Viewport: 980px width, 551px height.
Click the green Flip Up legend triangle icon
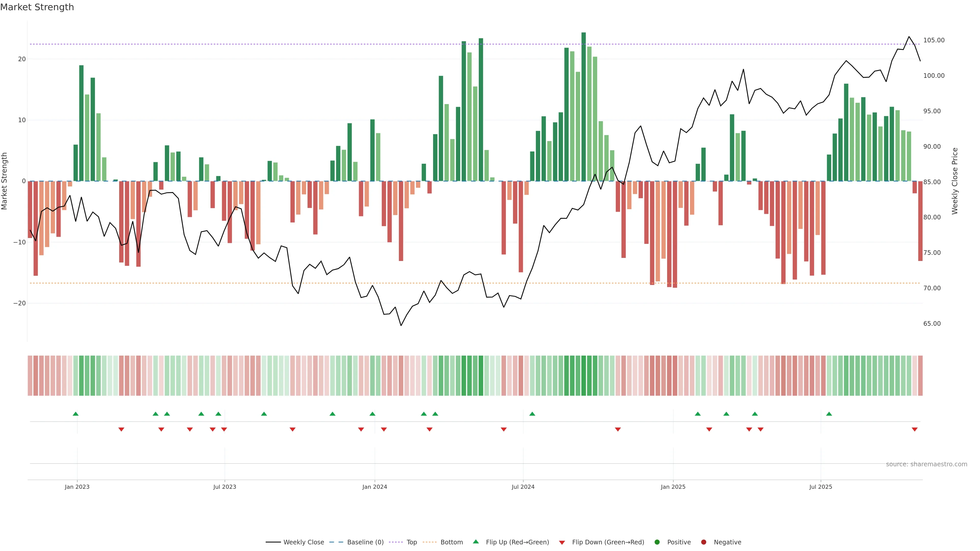click(475, 542)
